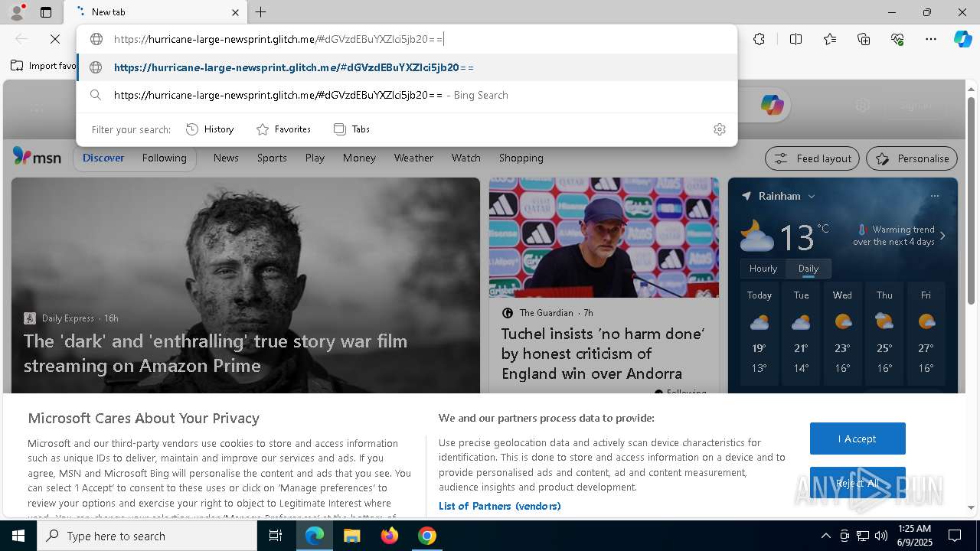Click the Personalise button
Screen dimensions: 980x551
[912, 158]
